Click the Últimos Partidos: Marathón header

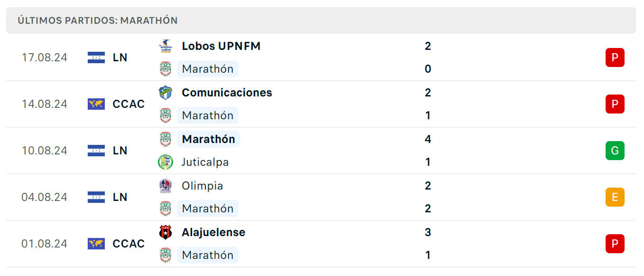(x=98, y=20)
